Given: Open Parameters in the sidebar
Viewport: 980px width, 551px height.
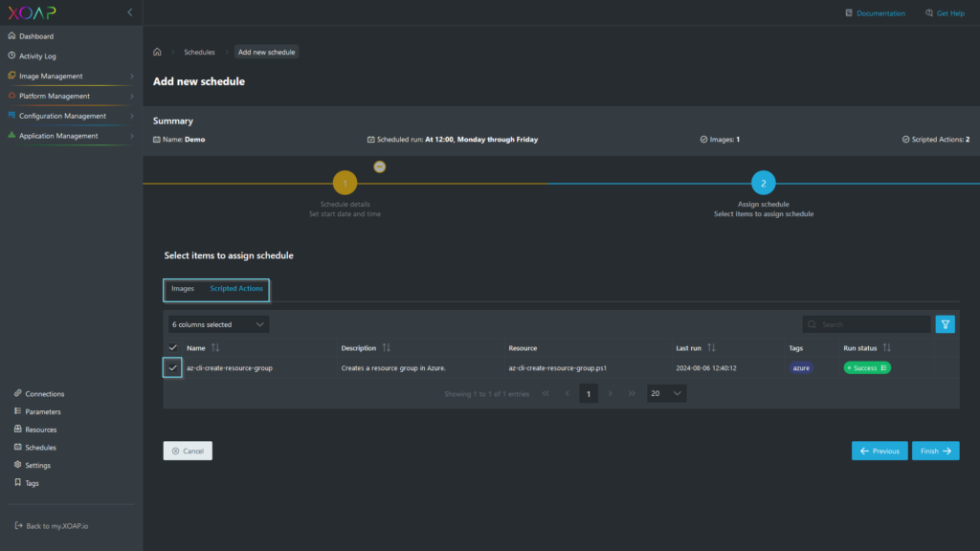Looking at the screenshot, I should click(x=42, y=411).
